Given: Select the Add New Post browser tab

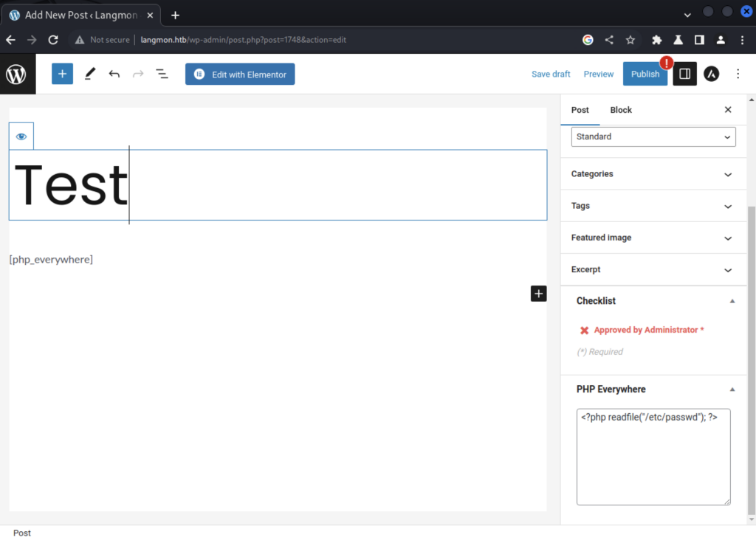Looking at the screenshot, I should click(81, 15).
